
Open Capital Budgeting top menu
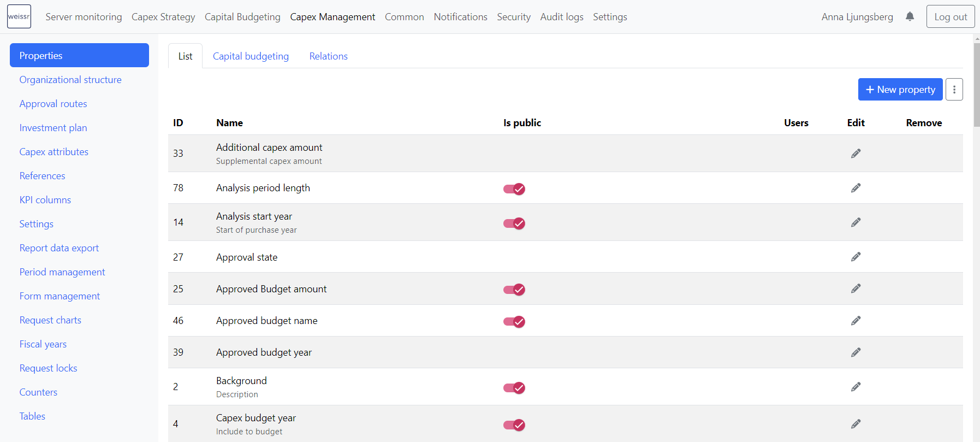242,17
